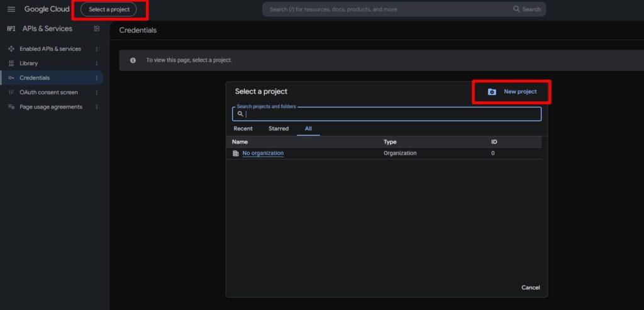Click the New project folder icon
644x310 pixels.
[x=492, y=92]
